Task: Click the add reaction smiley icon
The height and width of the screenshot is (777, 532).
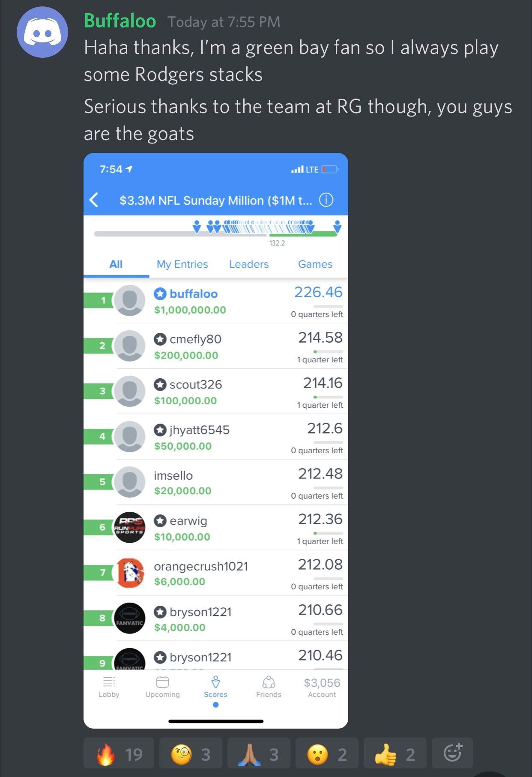Action: pos(452,753)
